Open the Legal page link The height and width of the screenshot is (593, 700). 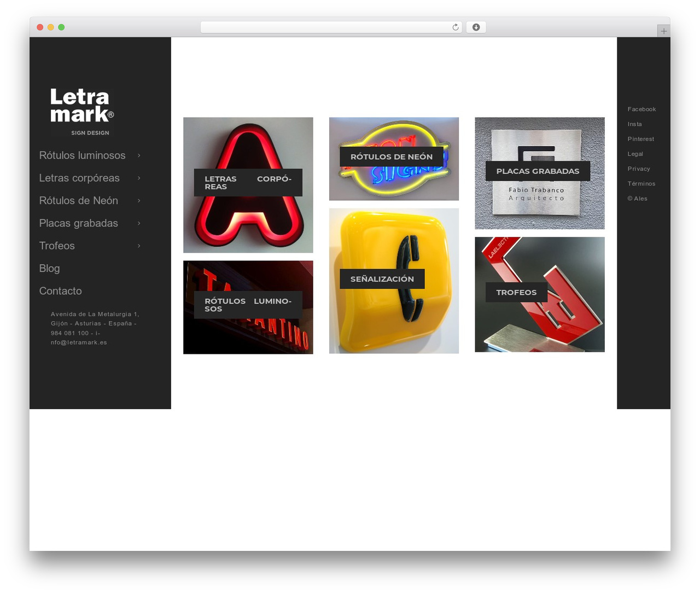pyautogui.click(x=635, y=154)
